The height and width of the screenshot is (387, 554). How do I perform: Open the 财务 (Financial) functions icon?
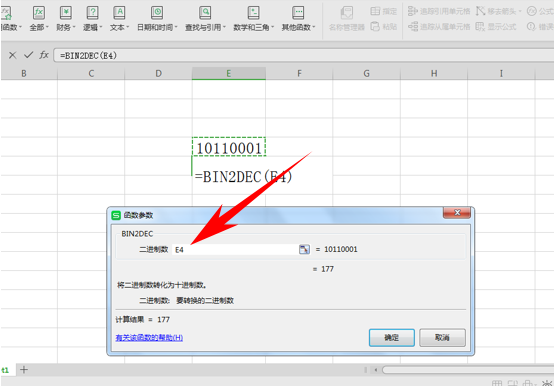point(66,13)
